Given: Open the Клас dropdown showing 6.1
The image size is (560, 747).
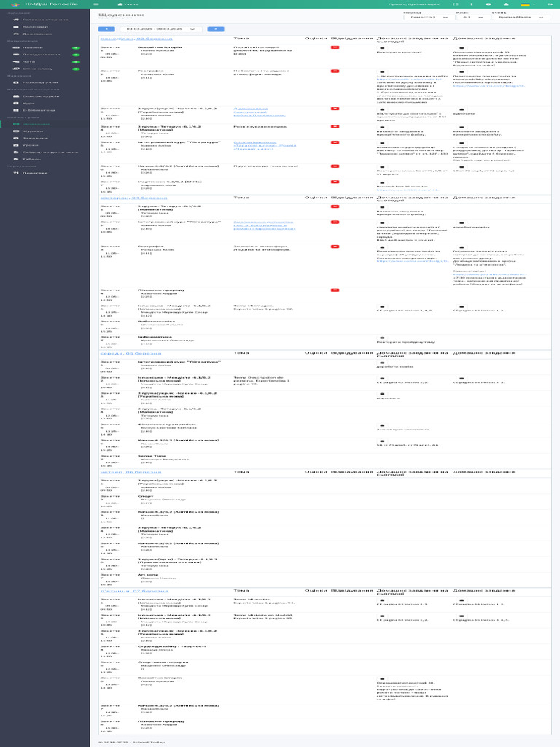Looking at the screenshot, I should tap(472, 18).
